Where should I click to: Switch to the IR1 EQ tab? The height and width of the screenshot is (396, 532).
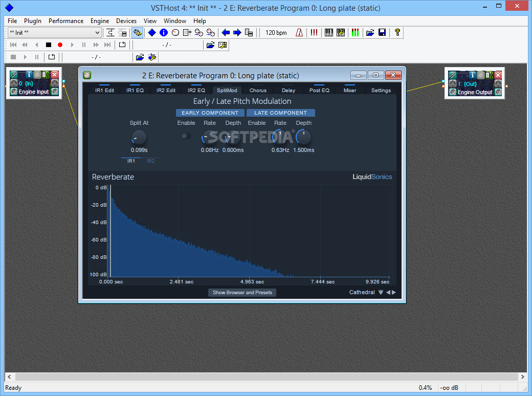135,90
